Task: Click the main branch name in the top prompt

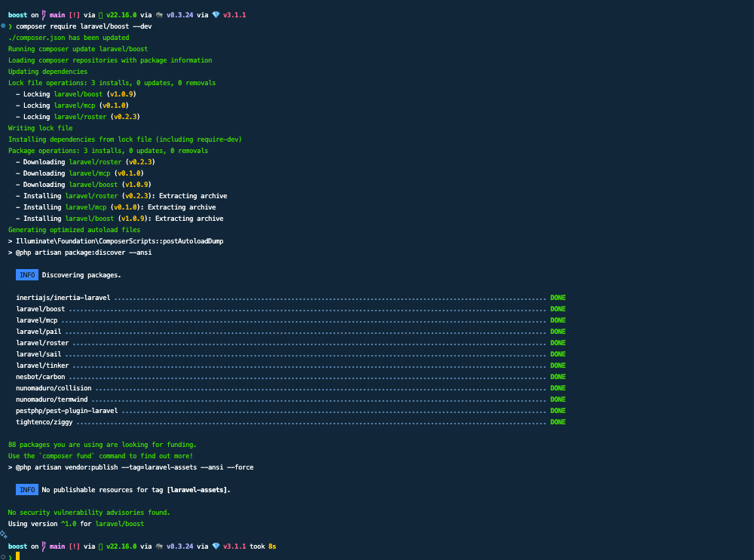Action: (x=56, y=14)
